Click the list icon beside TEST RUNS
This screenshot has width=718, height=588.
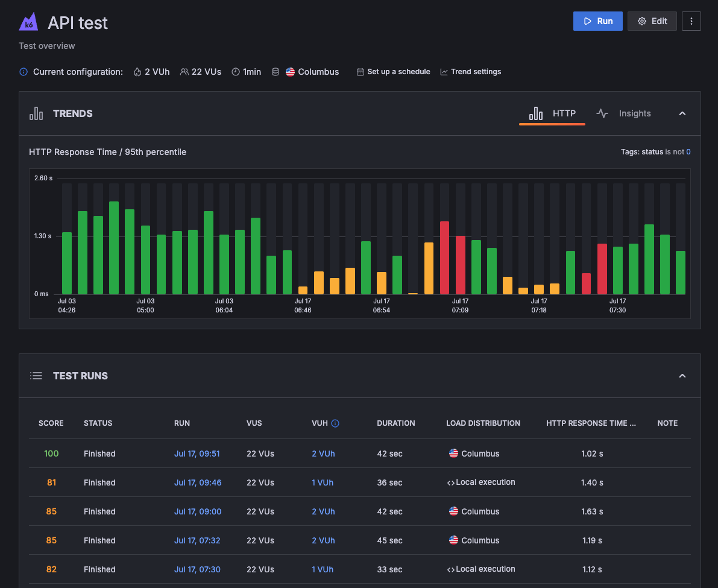click(36, 375)
